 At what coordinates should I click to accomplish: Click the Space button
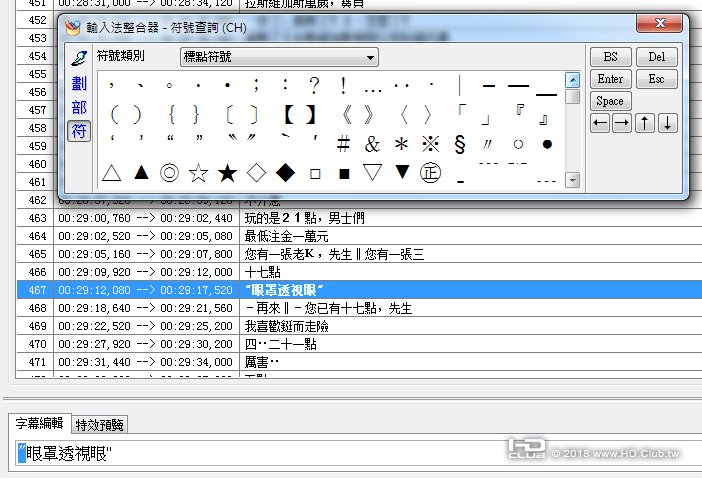point(611,101)
